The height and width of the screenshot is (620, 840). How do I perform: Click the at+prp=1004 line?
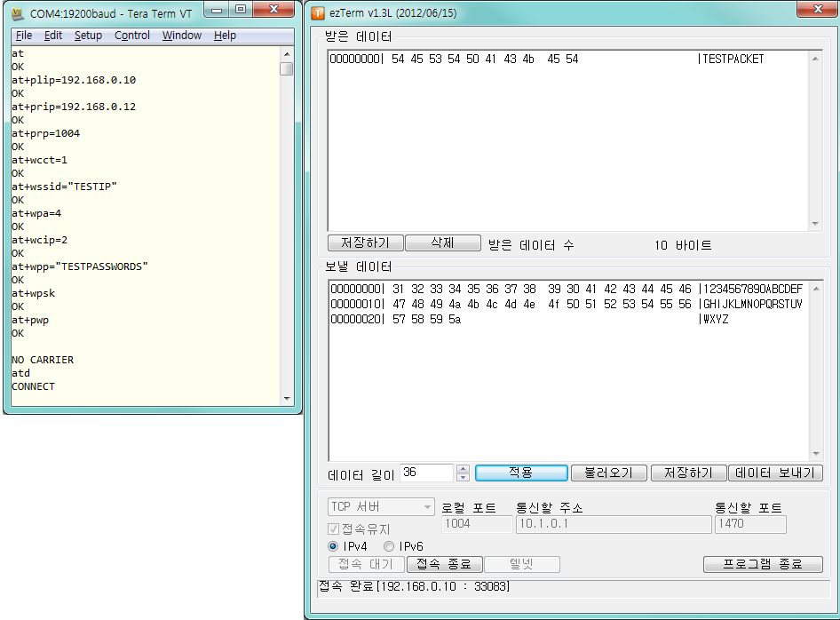point(45,133)
